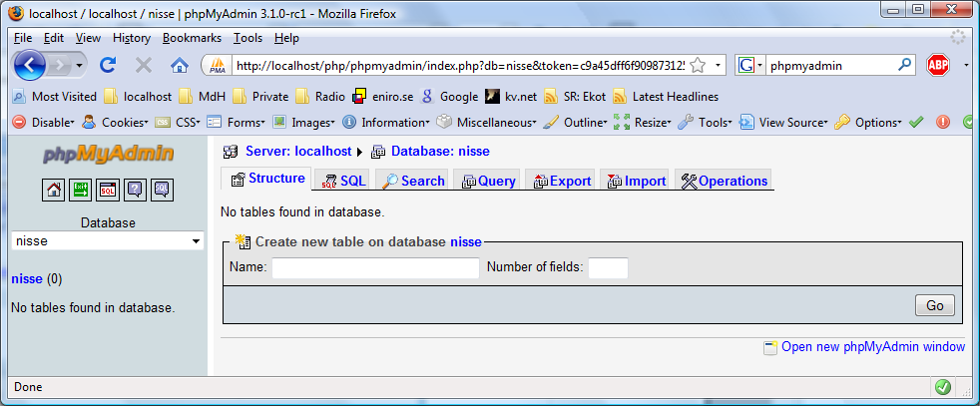
Task: Click Server: localhost breadcrumb link
Action: [298, 152]
